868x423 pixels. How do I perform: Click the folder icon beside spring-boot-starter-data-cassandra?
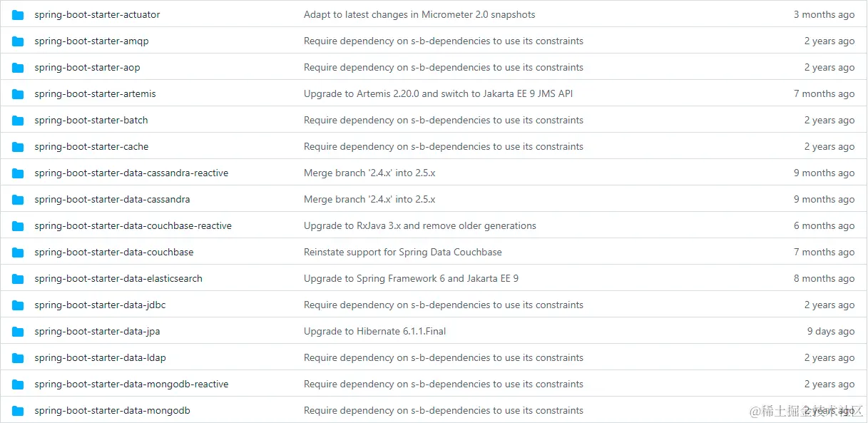[x=18, y=200]
